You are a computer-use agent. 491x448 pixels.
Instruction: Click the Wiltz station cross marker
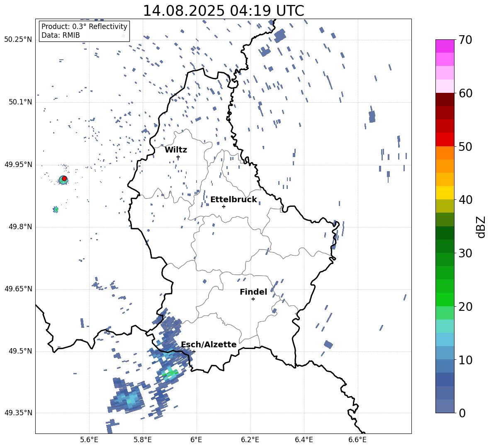tap(178, 157)
